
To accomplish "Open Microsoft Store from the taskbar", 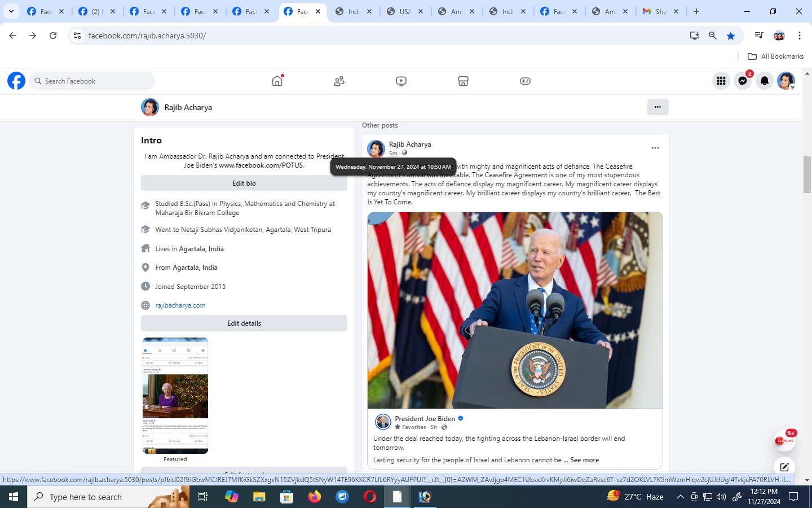I will (x=286, y=497).
